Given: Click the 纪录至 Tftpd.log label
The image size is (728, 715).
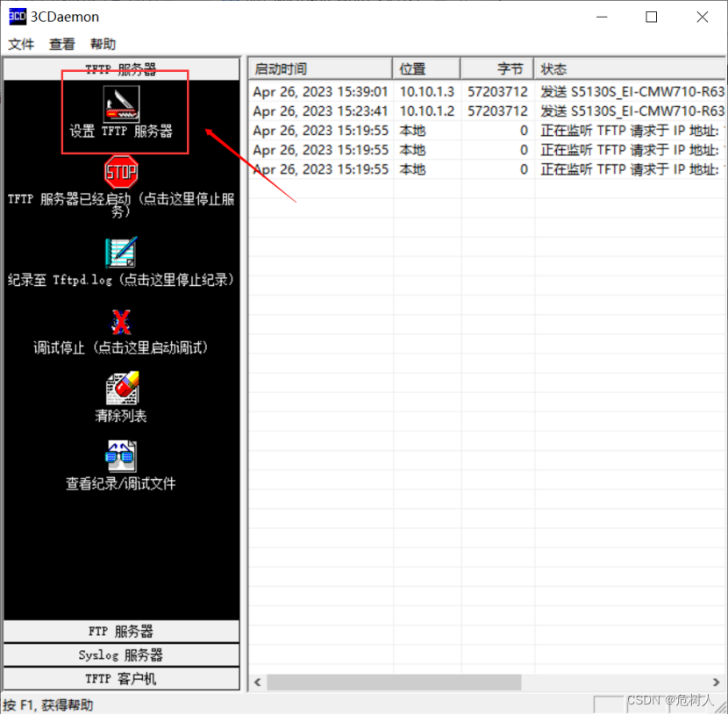Looking at the screenshot, I should coord(121,280).
